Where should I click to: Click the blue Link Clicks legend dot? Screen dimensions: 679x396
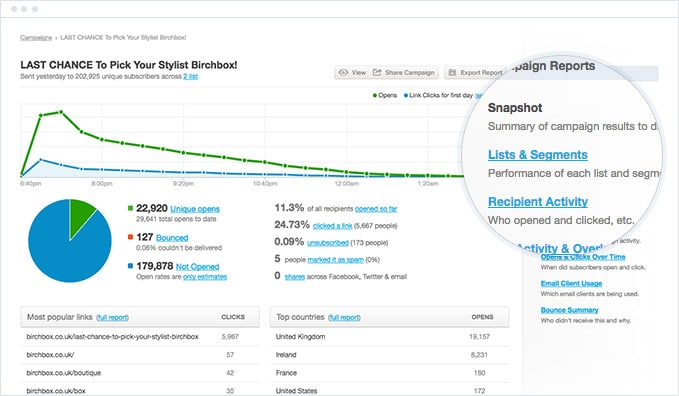coord(406,95)
